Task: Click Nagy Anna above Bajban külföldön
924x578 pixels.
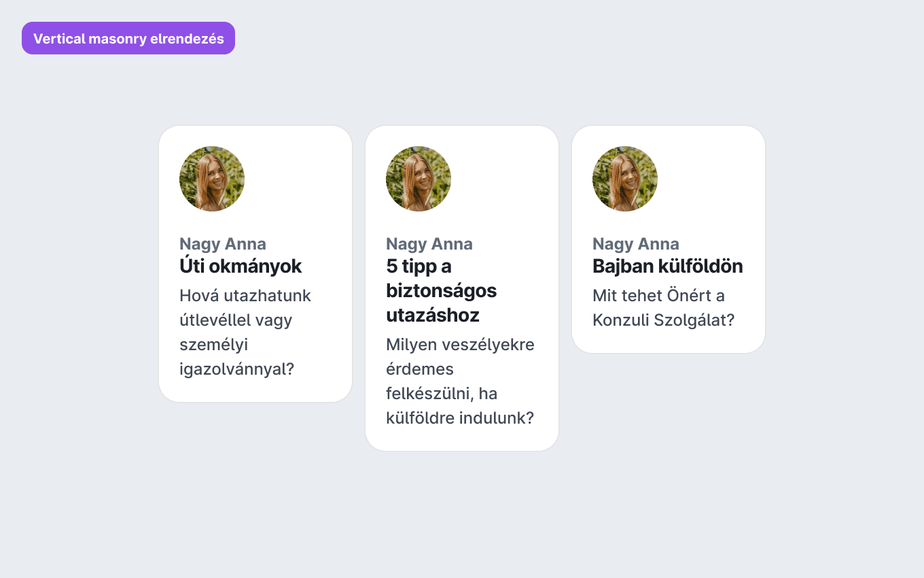Action: pyautogui.click(x=636, y=244)
